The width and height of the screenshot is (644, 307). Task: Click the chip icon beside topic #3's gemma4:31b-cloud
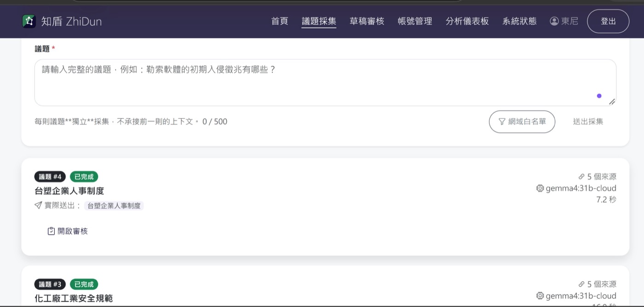(540, 296)
